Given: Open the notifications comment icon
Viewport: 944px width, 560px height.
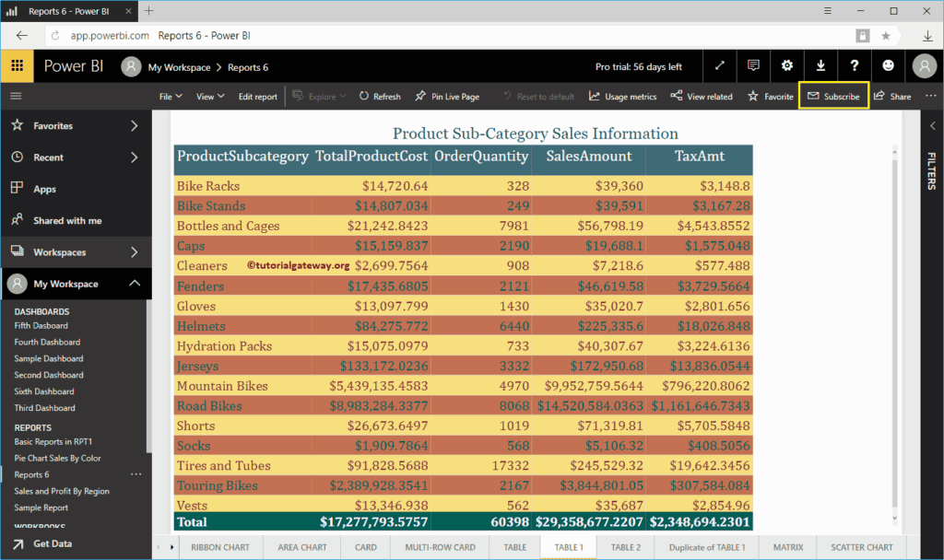Looking at the screenshot, I should [753, 66].
